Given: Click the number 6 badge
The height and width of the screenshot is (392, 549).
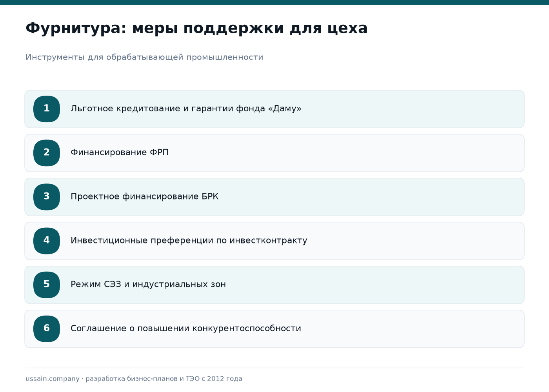Looking at the screenshot, I should [x=47, y=328].
